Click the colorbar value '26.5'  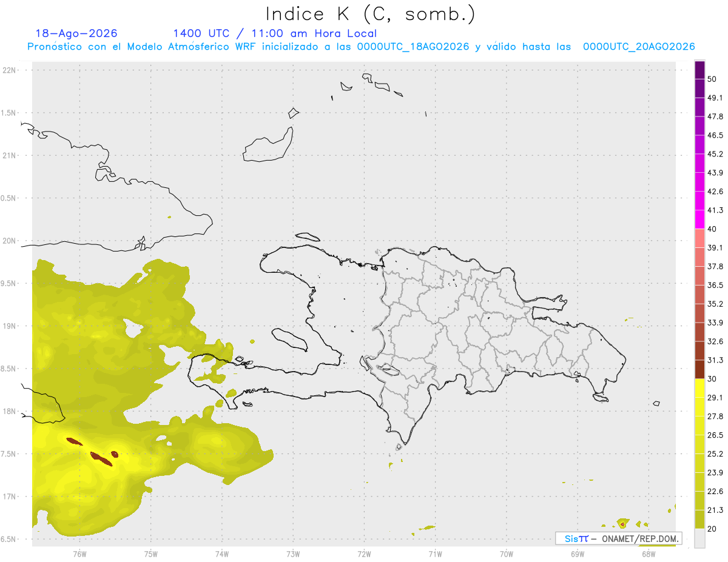pyautogui.click(x=715, y=435)
